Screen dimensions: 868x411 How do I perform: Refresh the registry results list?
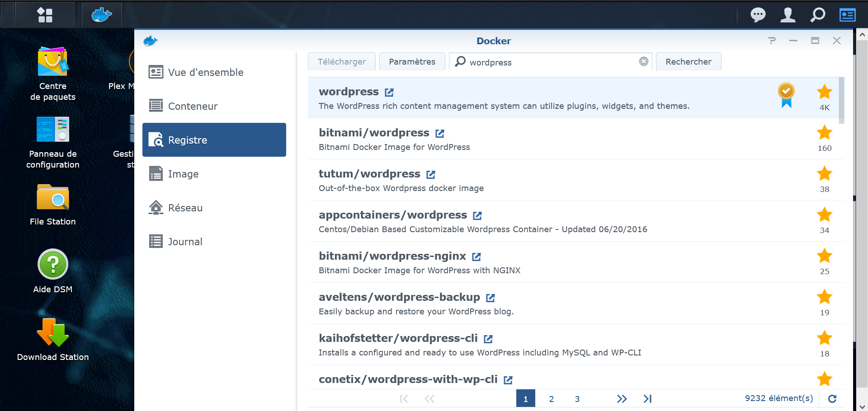tap(832, 398)
